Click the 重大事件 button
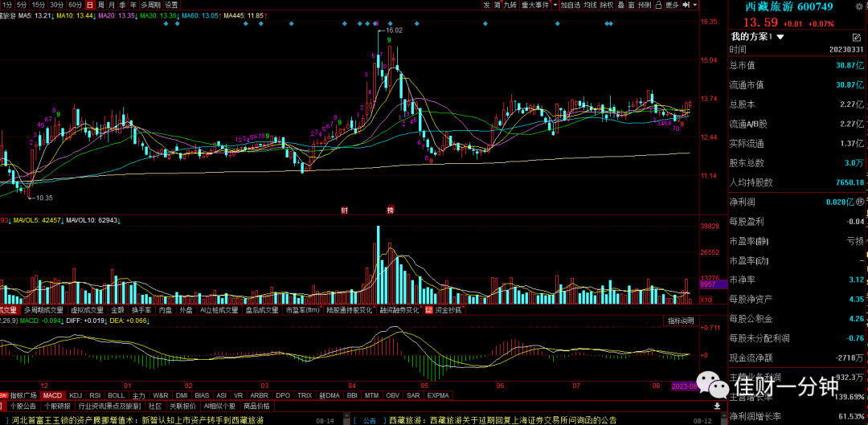This screenshot has height=425, width=868. click(535, 5)
